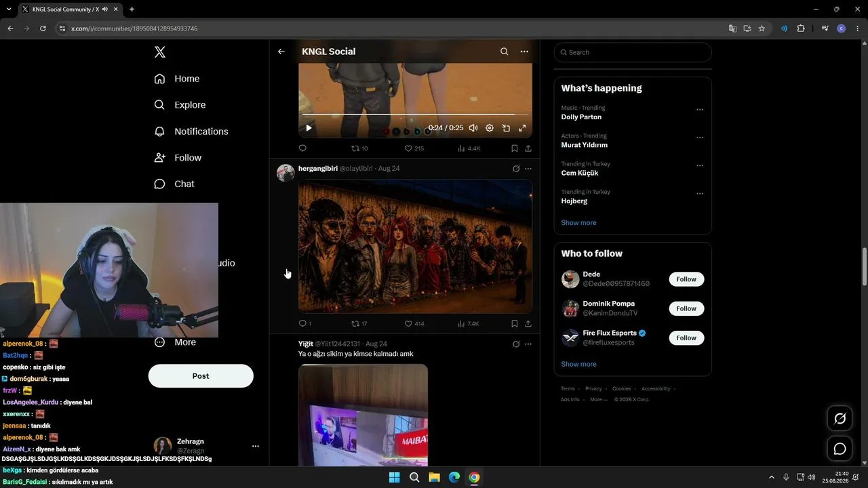Enable picture-in-picture for the video
Image resolution: width=868 pixels, height=488 pixels.
506,128
